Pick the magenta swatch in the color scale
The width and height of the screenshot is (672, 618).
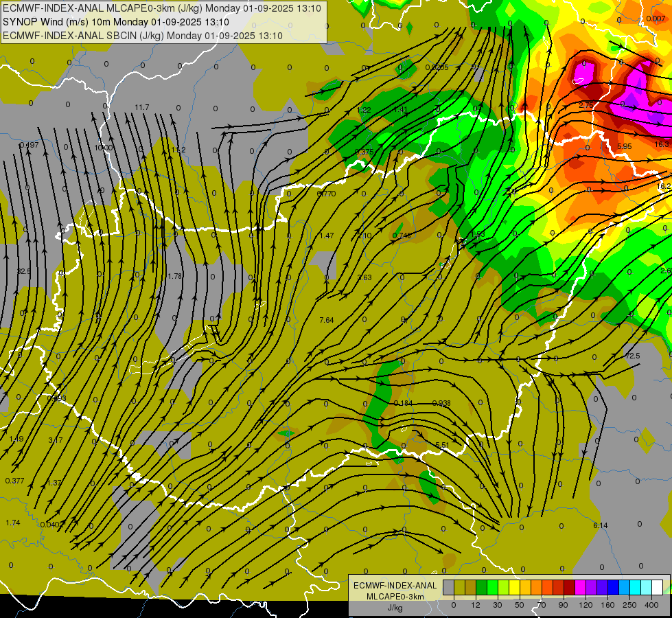581,587
